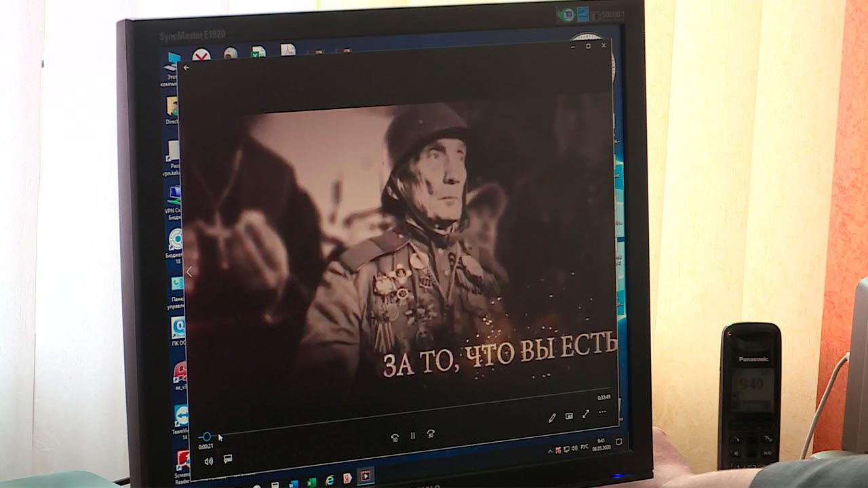Screen dimensions: 868x488
Task: Select the Бюджет desktop shortcut
Action: pyautogui.click(x=176, y=245)
